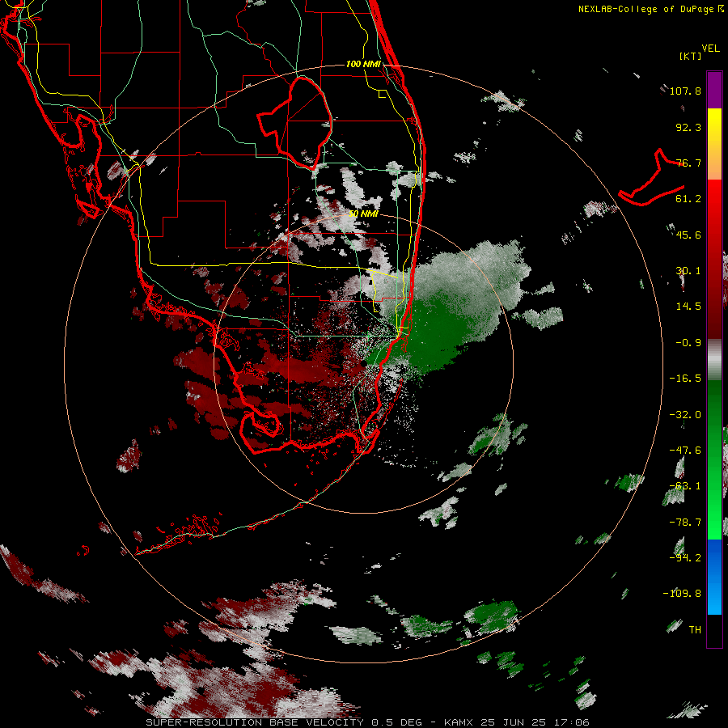
Task: Click the gray near-zero segment of color bar
Action: click(714, 359)
